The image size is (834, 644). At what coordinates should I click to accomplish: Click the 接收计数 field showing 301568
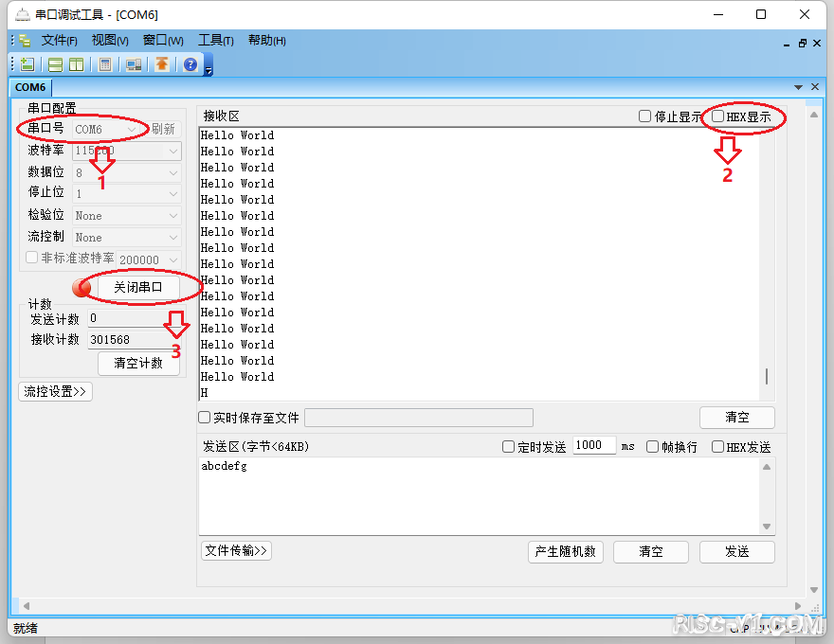[x=133, y=340]
